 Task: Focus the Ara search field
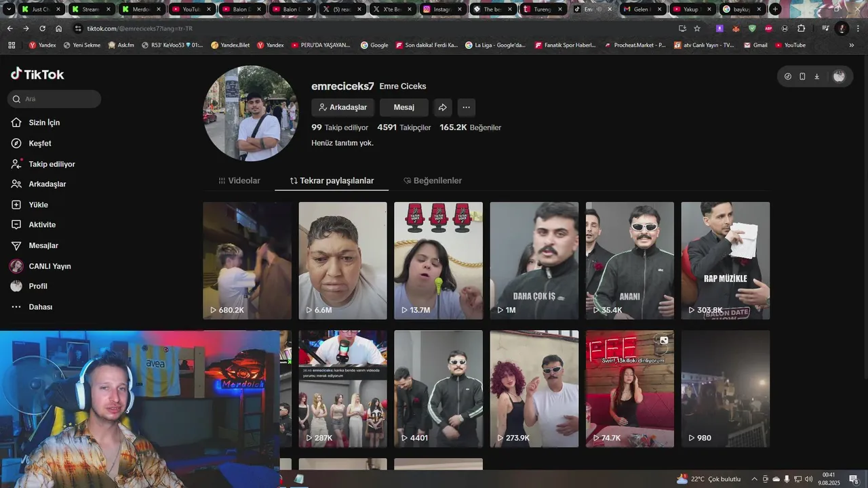(x=54, y=99)
